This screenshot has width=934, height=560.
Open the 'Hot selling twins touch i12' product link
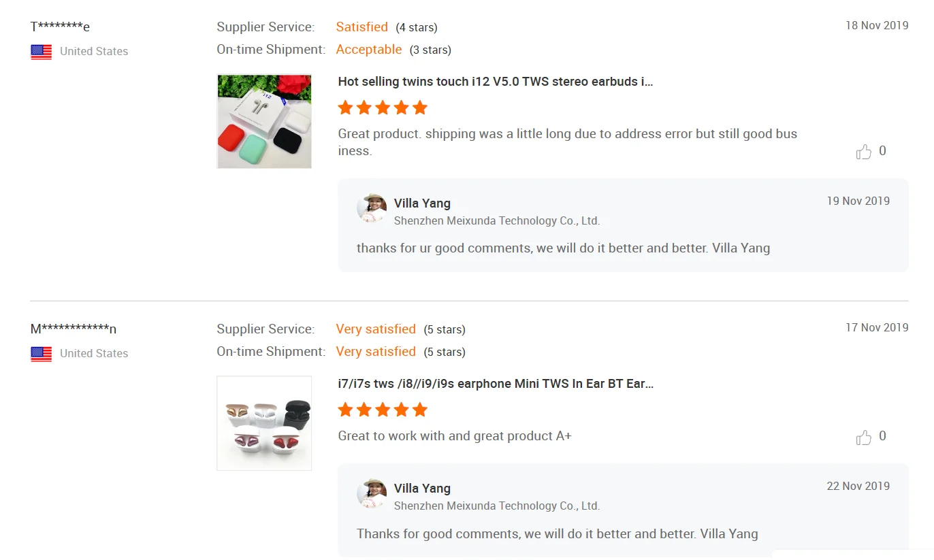496,82
